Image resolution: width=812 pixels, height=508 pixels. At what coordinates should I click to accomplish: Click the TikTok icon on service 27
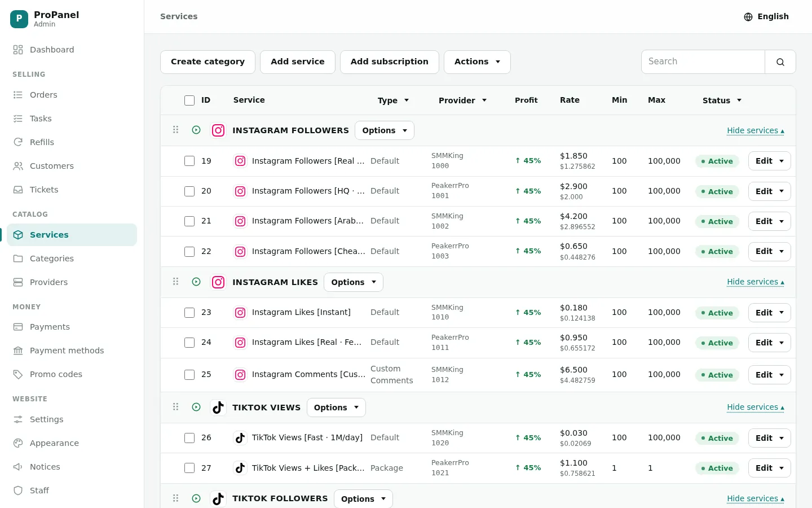tap(240, 468)
